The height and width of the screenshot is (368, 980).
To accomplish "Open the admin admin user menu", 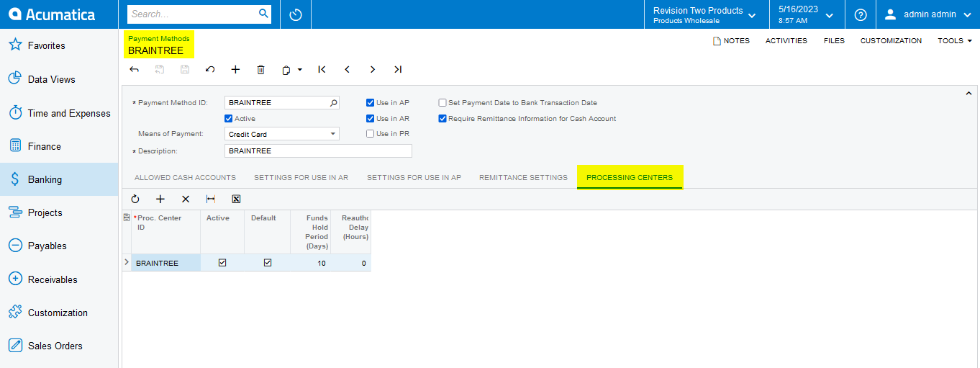I will 927,14.
